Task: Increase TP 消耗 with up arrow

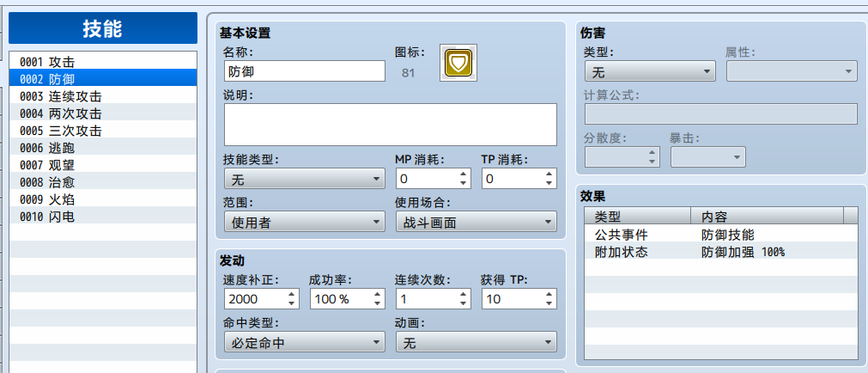Action: [549, 174]
